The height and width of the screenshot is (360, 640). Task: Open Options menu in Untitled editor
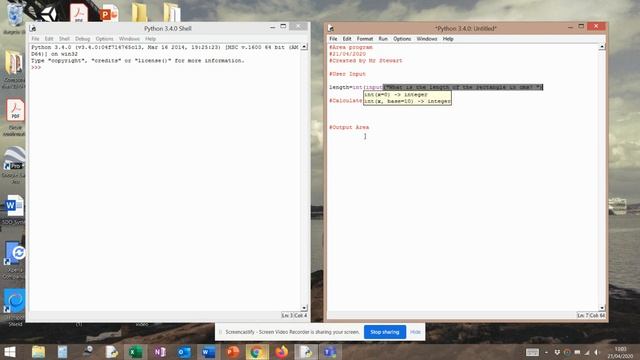pos(402,39)
